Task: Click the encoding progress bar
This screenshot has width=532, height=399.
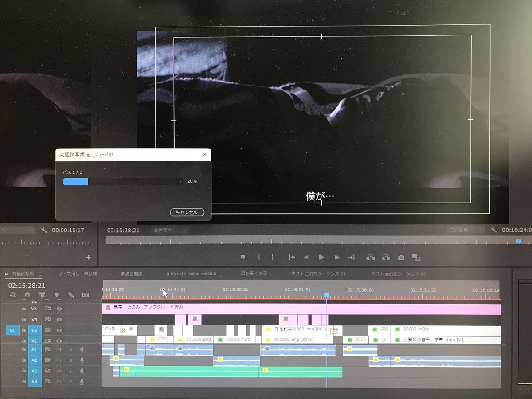Action: pos(123,181)
